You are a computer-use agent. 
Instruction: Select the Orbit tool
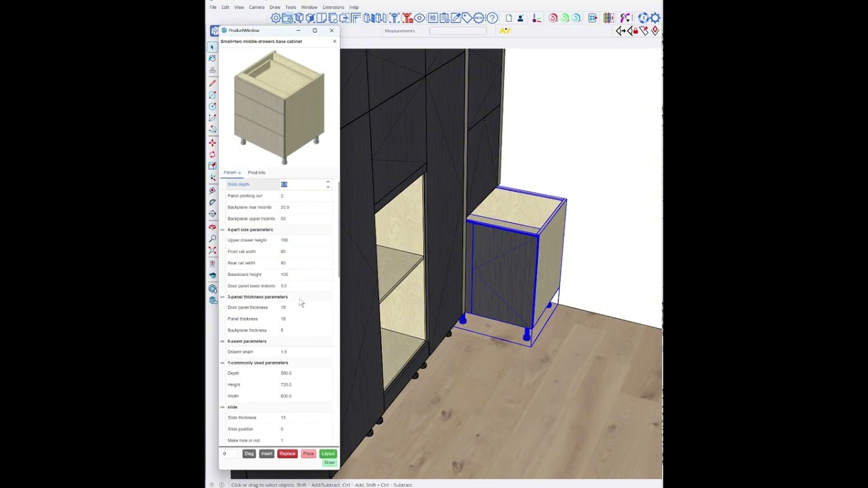click(212, 227)
